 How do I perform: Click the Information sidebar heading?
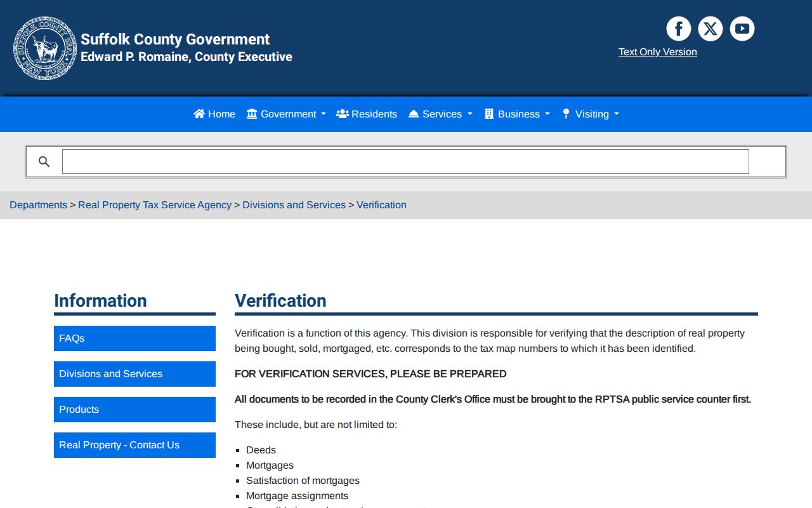pos(100,300)
